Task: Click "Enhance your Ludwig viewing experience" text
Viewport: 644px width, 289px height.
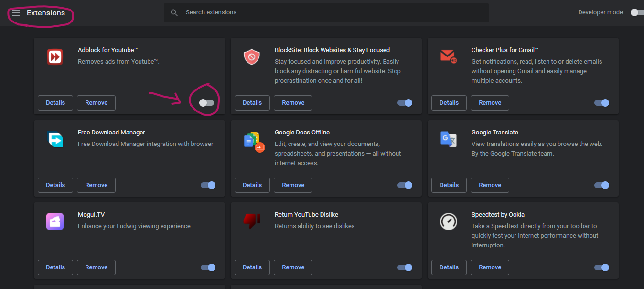Action: tap(134, 226)
